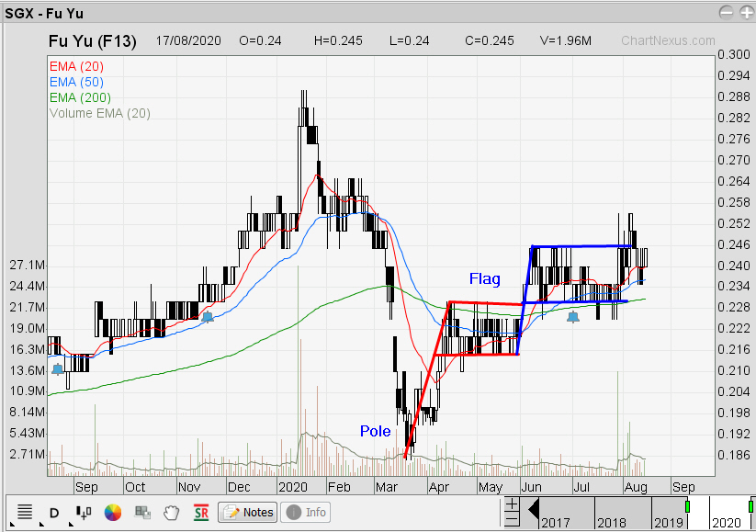Select the blue Flag annotation label

(x=485, y=278)
